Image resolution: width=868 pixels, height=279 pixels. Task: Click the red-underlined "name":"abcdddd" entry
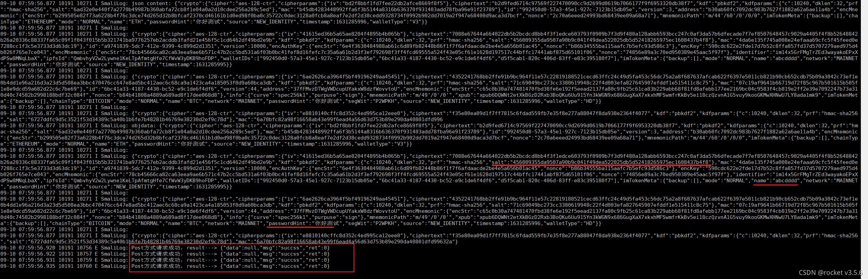(775, 181)
